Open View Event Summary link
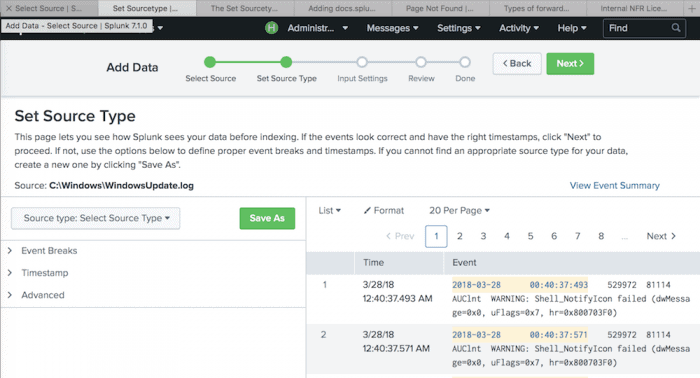 coord(614,186)
